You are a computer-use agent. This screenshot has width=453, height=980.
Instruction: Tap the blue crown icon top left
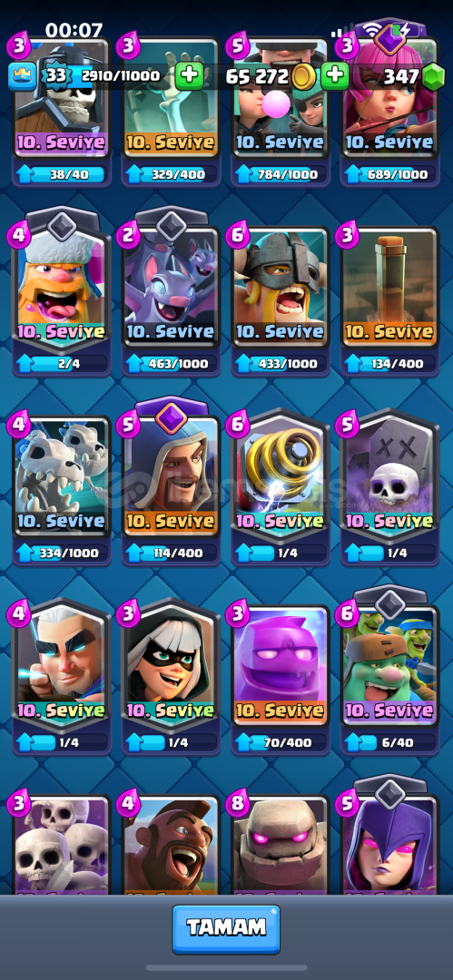click(20, 76)
